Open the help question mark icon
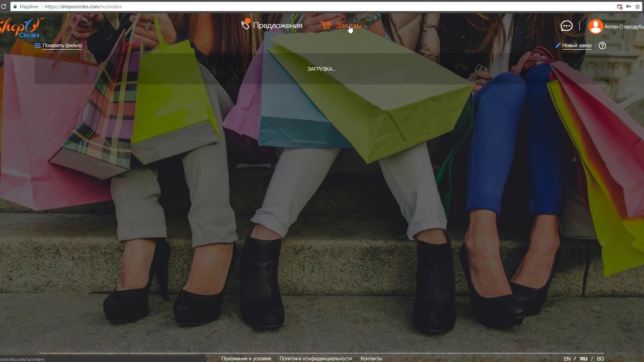 coord(602,46)
